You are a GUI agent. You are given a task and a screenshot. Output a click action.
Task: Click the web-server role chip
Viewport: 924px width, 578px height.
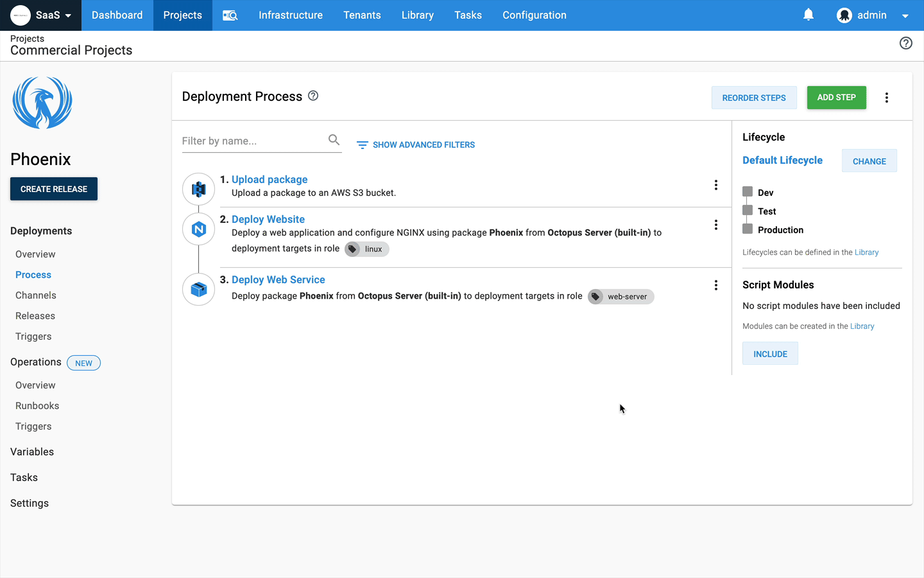pyautogui.click(x=621, y=297)
